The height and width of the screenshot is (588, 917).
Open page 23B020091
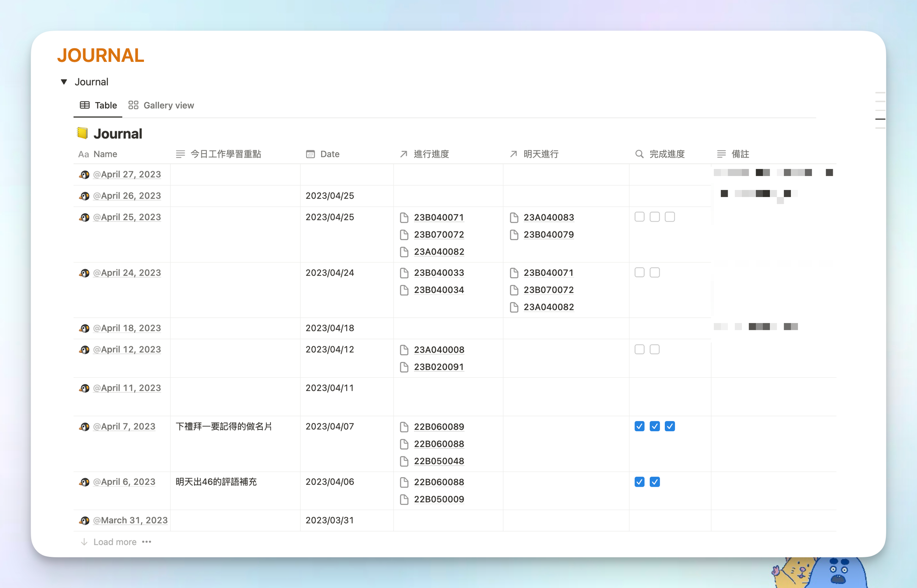coord(439,367)
